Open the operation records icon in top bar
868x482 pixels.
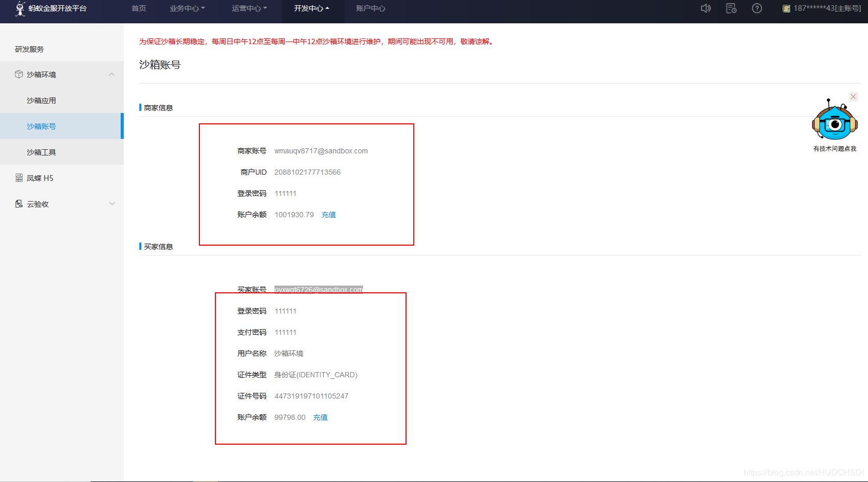pyautogui.click(x=731, y=8)
